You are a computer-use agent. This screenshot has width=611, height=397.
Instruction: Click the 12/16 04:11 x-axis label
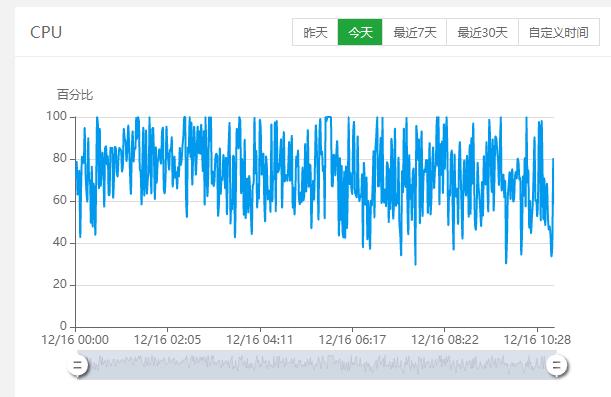[260, 340]
